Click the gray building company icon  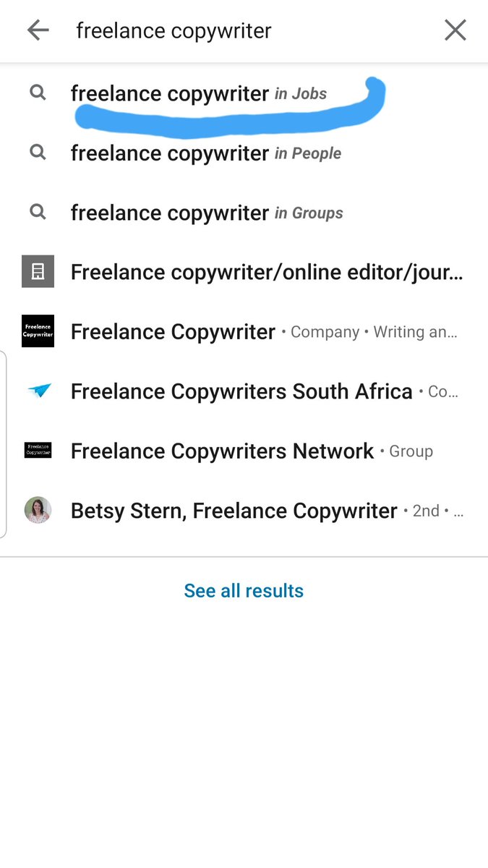pos(38,272)
